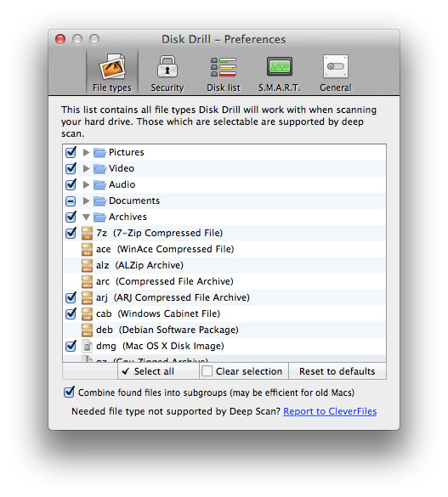Click the 7z archive file icon

(87, 233)
